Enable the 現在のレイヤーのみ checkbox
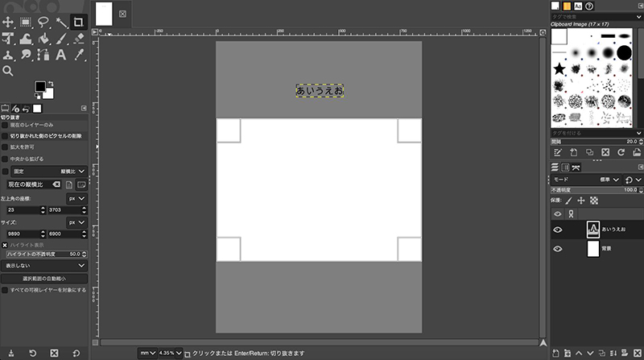644x360 pixels. tap(5, 125)
